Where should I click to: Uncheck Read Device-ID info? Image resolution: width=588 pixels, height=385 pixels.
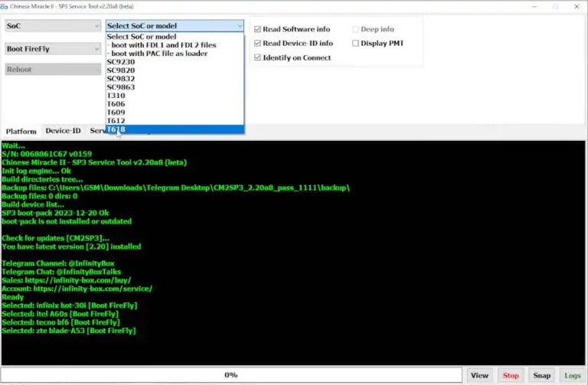[x=258, y=44]
